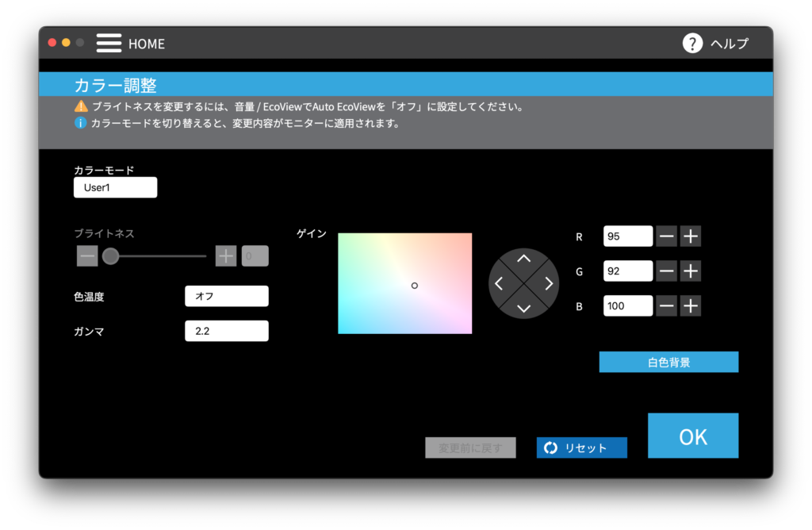Click the 白色背景 button

(x=668, y=362)
